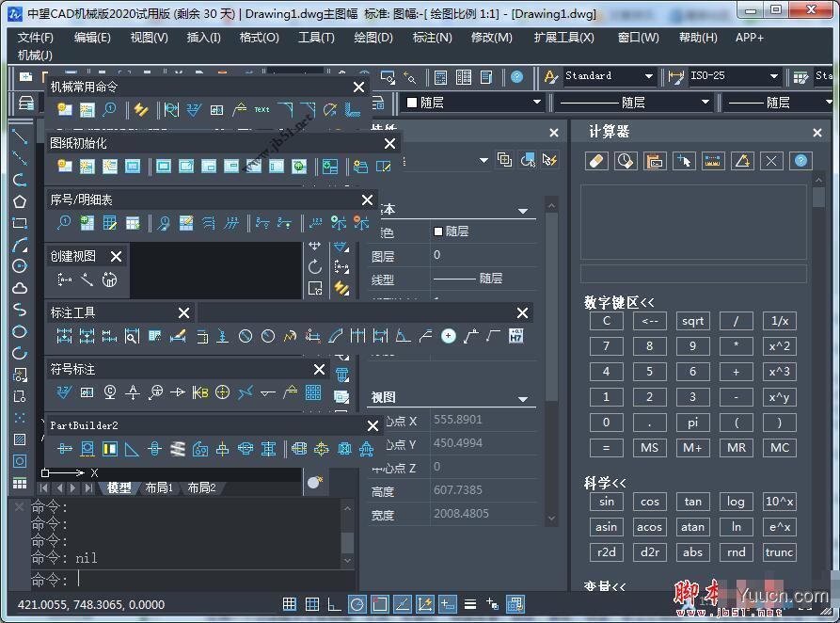Viewport: 840px width, 623px height.
Task: Open the 机械(J) menu
Action: coord(35,56)
